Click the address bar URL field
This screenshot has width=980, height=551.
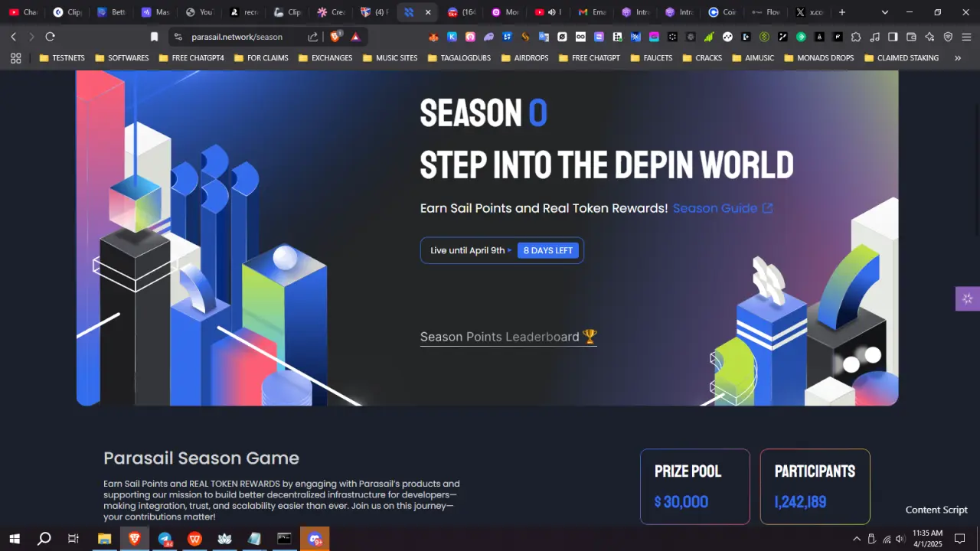click(x=237, y=37)
